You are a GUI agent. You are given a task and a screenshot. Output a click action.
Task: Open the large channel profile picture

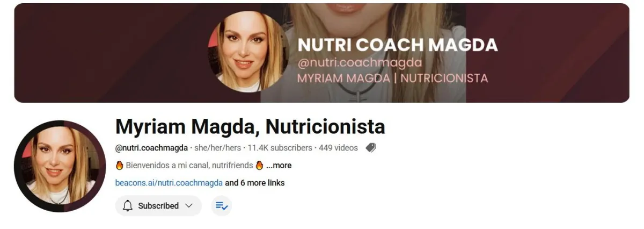point(60,166)
